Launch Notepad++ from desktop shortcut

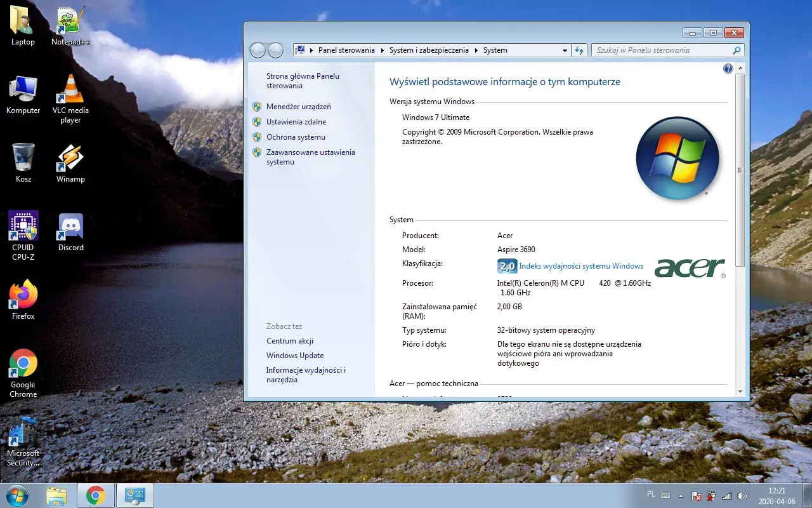(70, 25)
